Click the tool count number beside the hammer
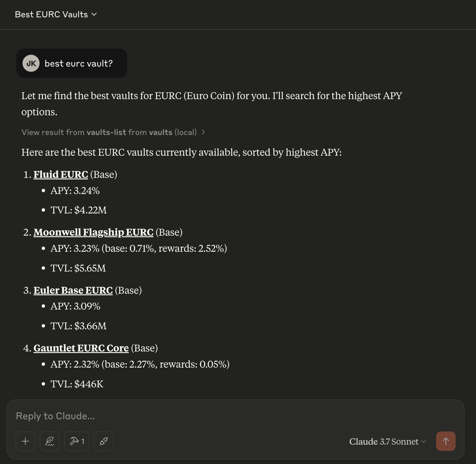This screenshot has height=464, width=476. pos(83,441)
